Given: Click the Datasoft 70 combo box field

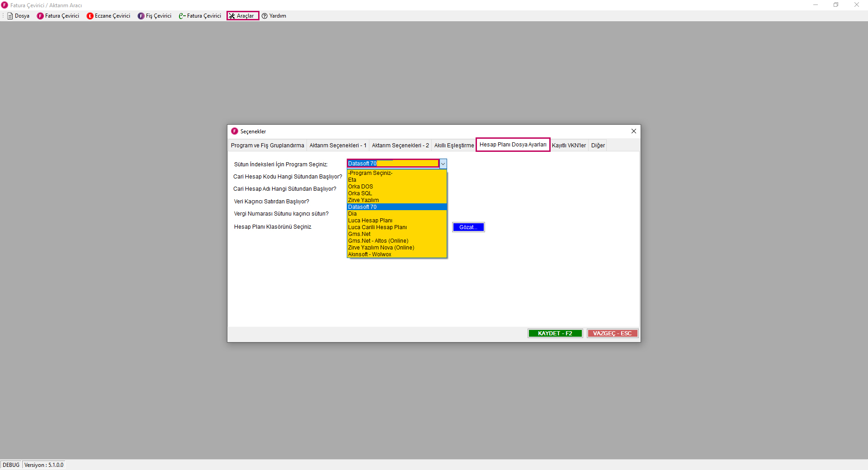Looking at the screenshot, I should click(x=392, y=164).
